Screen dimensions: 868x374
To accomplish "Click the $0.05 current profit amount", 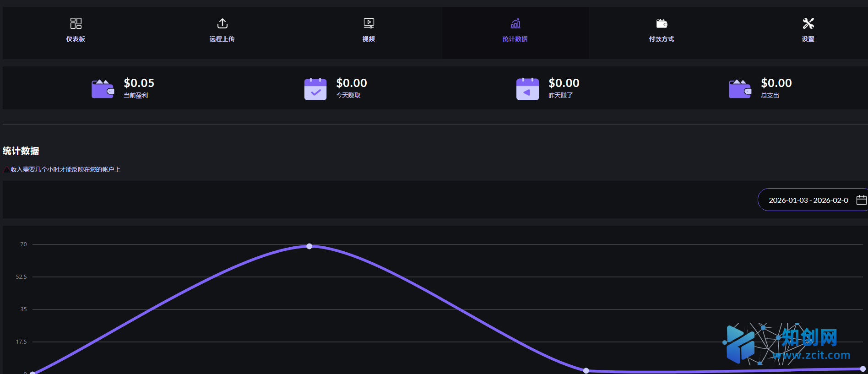I will tap(139, 83).
